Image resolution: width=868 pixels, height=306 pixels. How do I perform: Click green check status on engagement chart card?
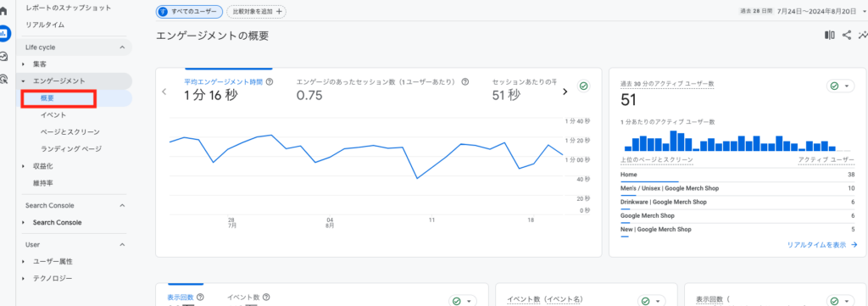click(x=583, y=86)
